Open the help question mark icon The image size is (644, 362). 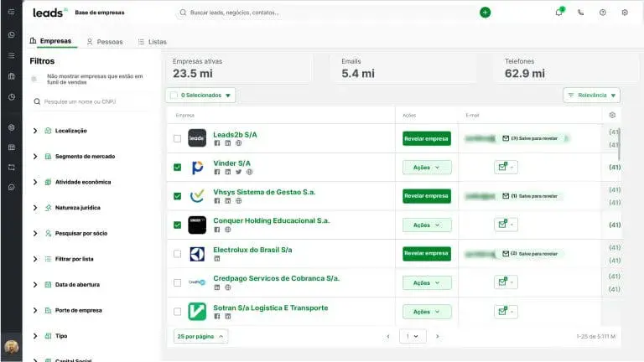tap(603, 13)
